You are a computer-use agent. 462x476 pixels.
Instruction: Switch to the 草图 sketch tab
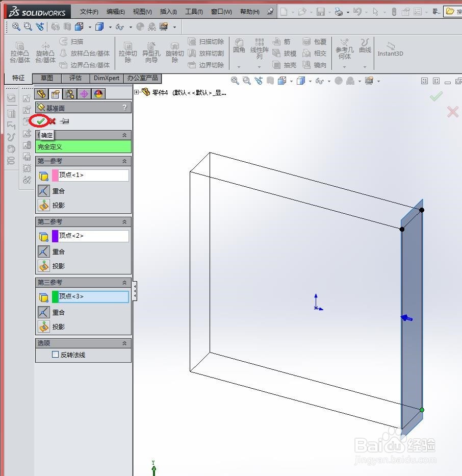[x=47, y=78]
